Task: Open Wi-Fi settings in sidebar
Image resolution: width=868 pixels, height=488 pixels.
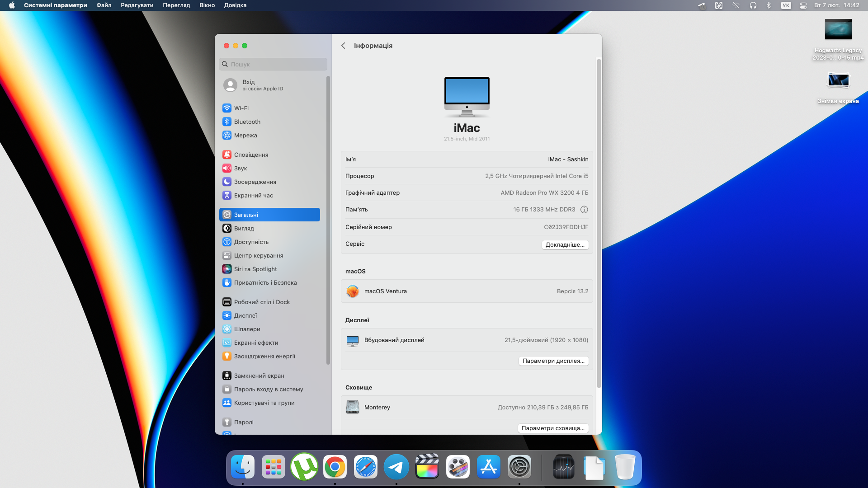Action: click(x=241, y=108)
